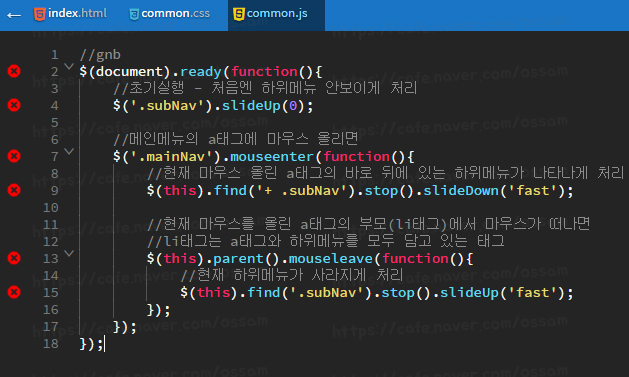Click the Korean comment on line 8
The image size is (629, 377).
(x=385, y=174)
